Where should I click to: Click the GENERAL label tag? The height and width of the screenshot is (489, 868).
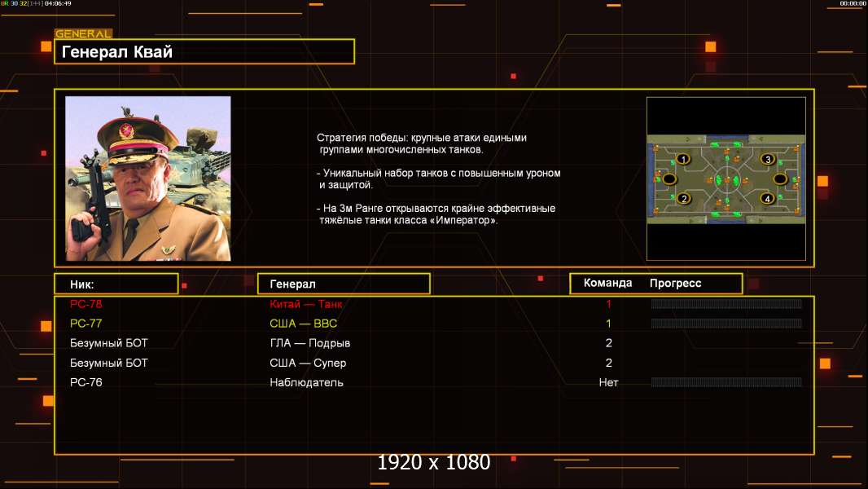[x=83, y=33]
